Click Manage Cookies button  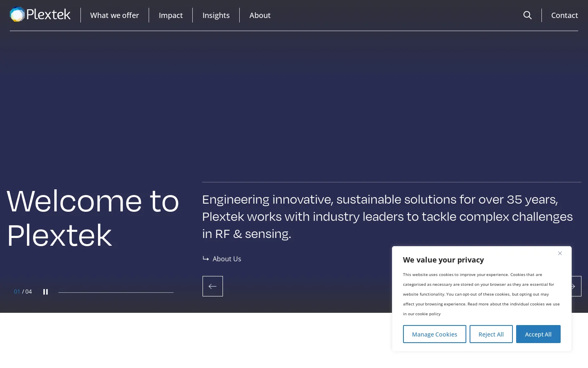434,334
